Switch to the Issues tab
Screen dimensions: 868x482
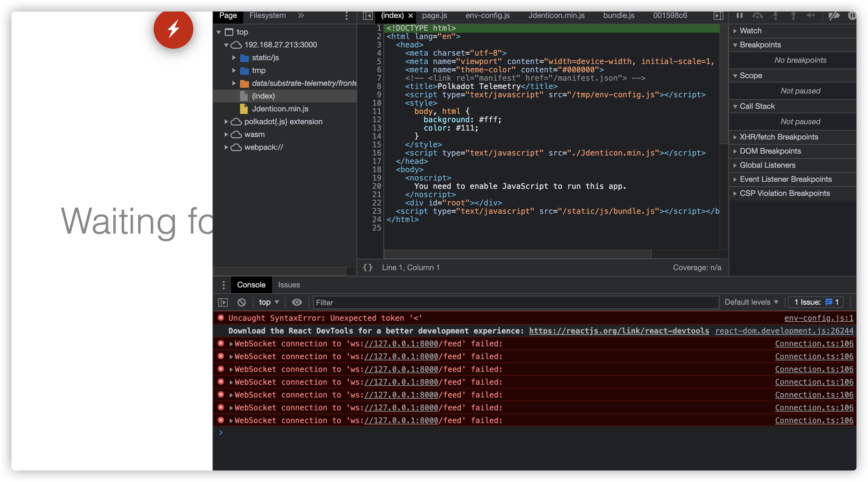288,285
